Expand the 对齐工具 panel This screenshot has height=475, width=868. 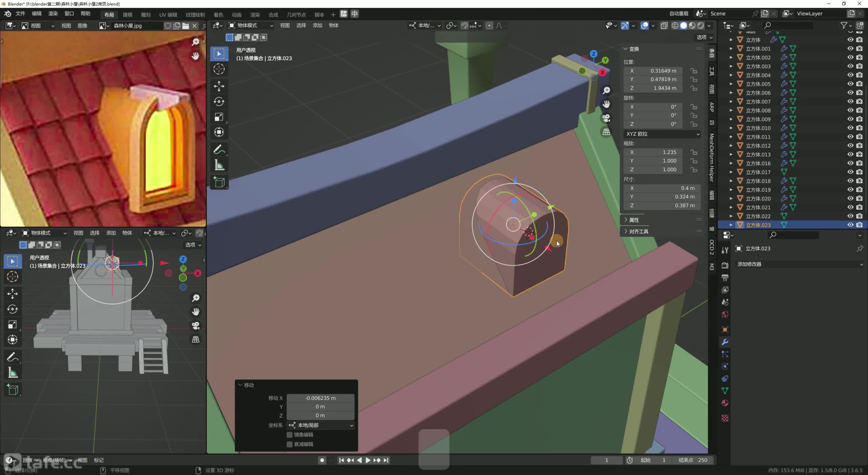click(639, 231)
